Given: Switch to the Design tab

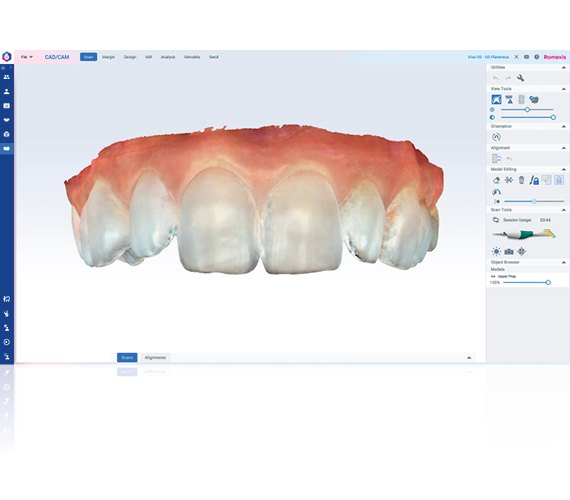Looking at the screenshot, I should pos(130,57).
